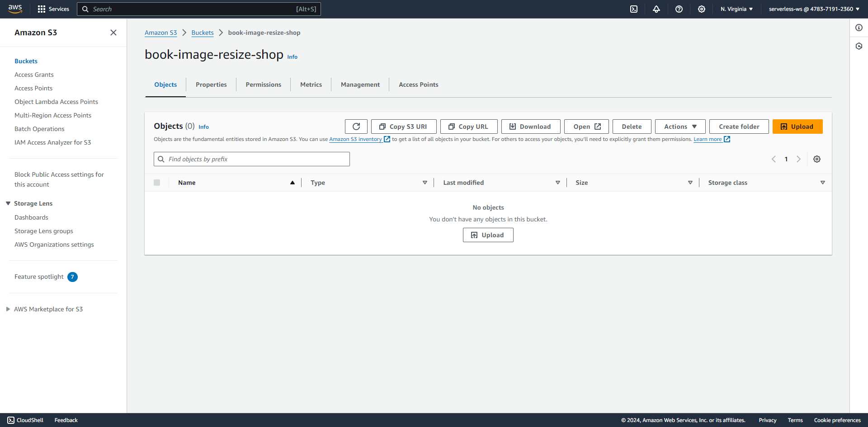The image size is (868, 427).
Task: Go to Buckets breadcrumb link
Action: (203, 33)
